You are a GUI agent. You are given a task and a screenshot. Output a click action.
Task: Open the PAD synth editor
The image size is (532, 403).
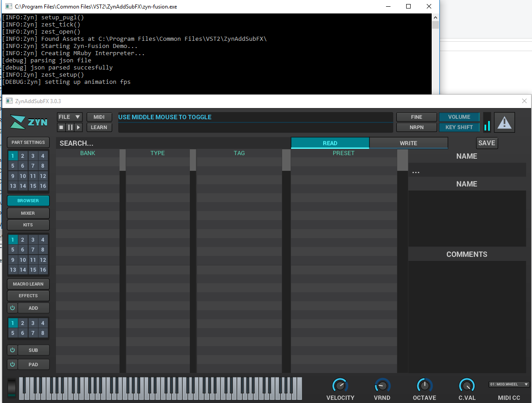33,364
